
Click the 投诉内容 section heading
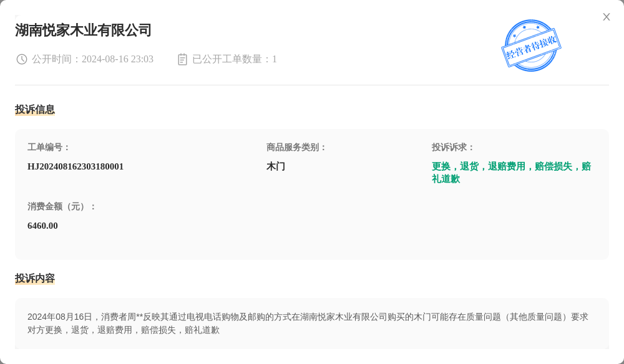[35, 279]
